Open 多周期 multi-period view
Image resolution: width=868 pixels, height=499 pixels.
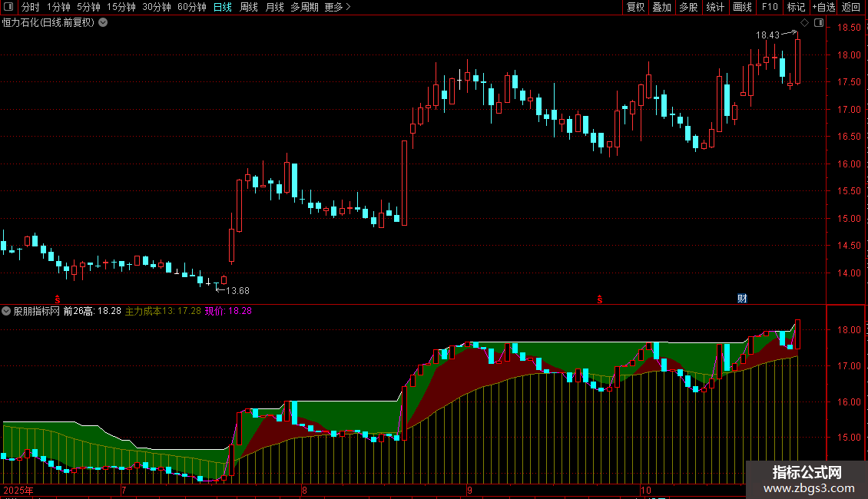(304, 7)
